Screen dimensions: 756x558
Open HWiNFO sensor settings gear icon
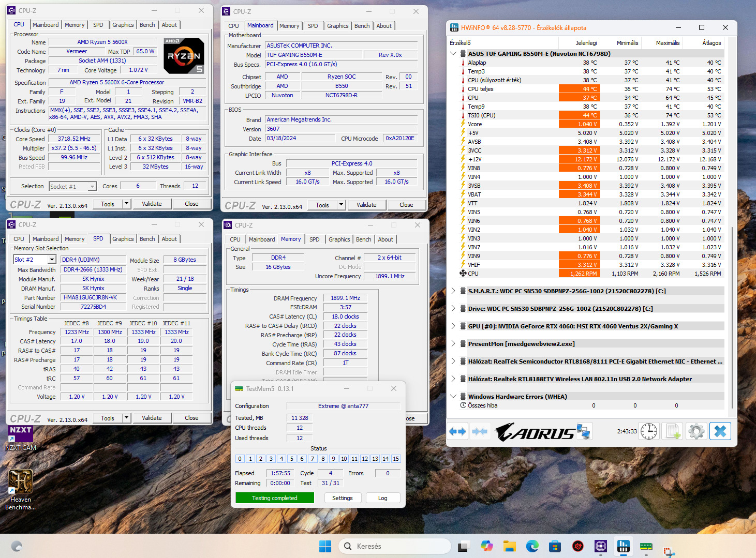point(696,431)
